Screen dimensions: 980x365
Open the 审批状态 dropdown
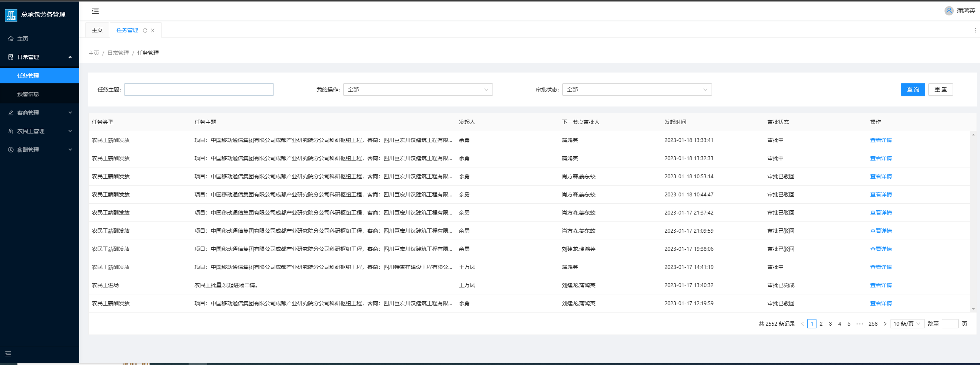[x=637, y=90]
